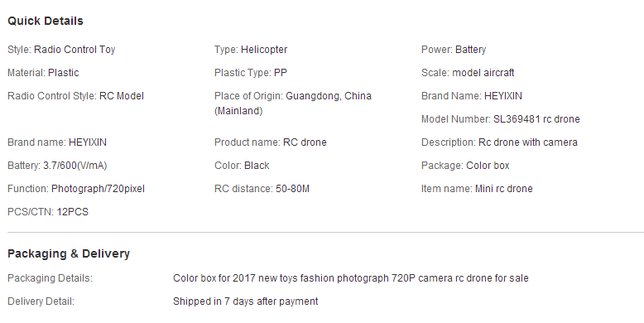Viewport: 644px width, 323px height.
Task: Select the Battery 3.7/600(V/mA) detail
Action: coord(57,166)
